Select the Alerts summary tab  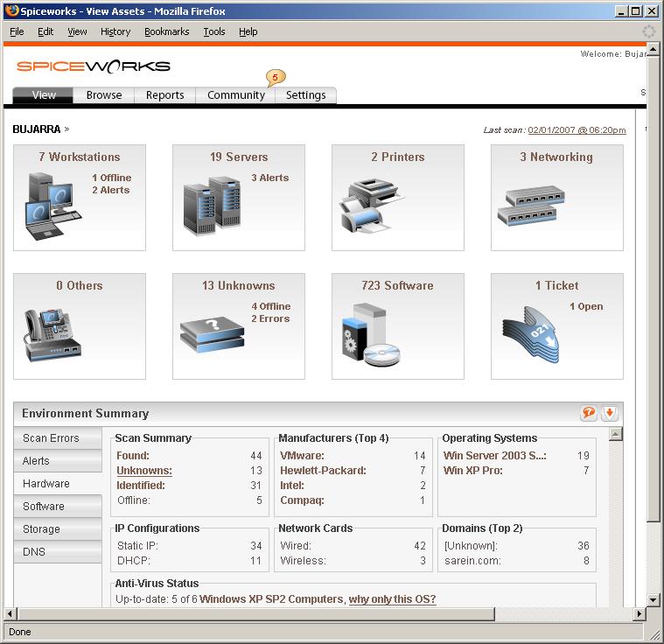point(58,461)
